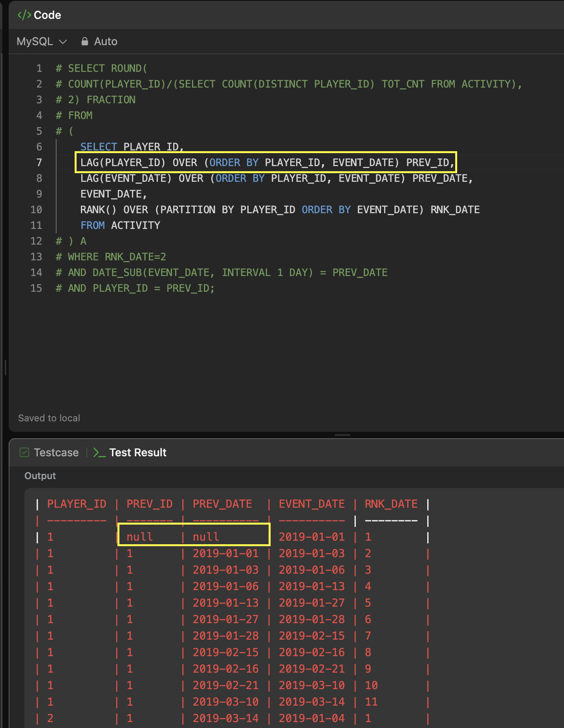Screen dimensions: 564x728
Task: Click the Code panel title
Action: click(47, 15)
